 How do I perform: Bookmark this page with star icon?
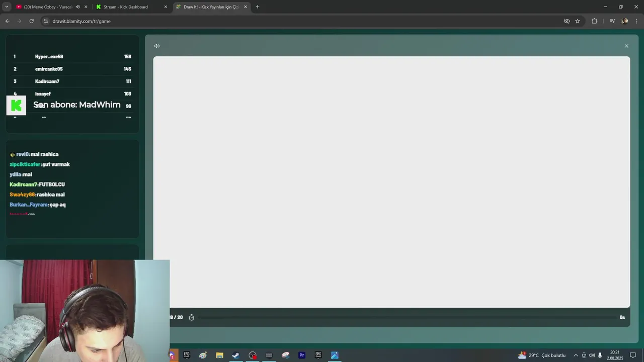coord(578,21)
